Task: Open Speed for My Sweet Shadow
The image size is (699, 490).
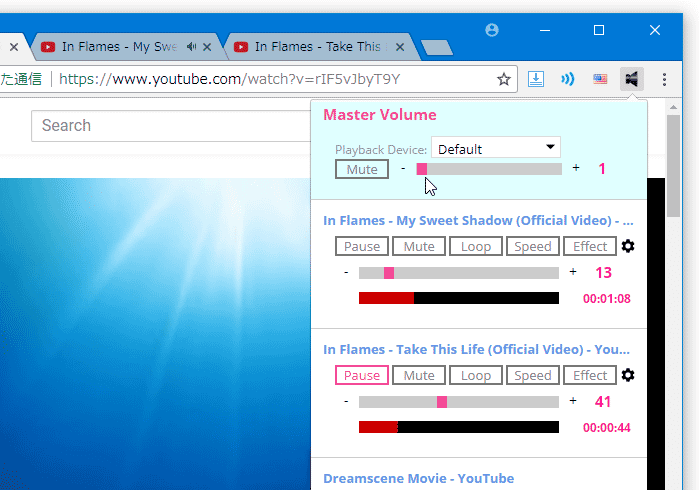Action: pyautogui.click(x=533, y=246)
